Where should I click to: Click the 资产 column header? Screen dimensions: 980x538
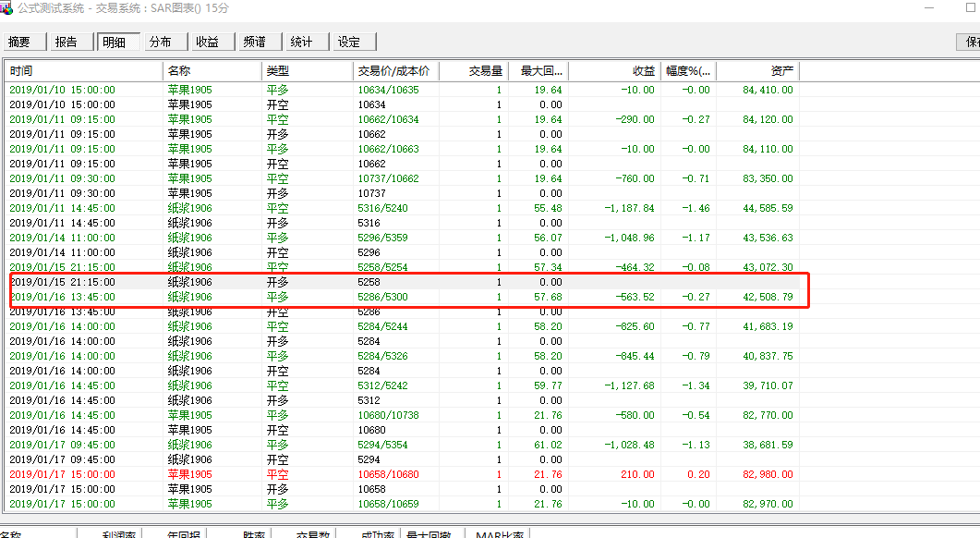coord(757,71)
